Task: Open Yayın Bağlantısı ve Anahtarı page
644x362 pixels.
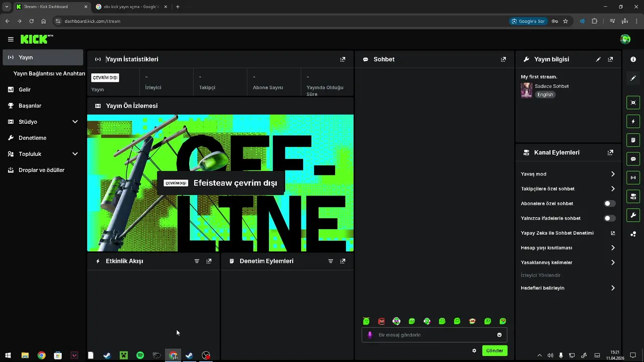Action: pos(49,73)
